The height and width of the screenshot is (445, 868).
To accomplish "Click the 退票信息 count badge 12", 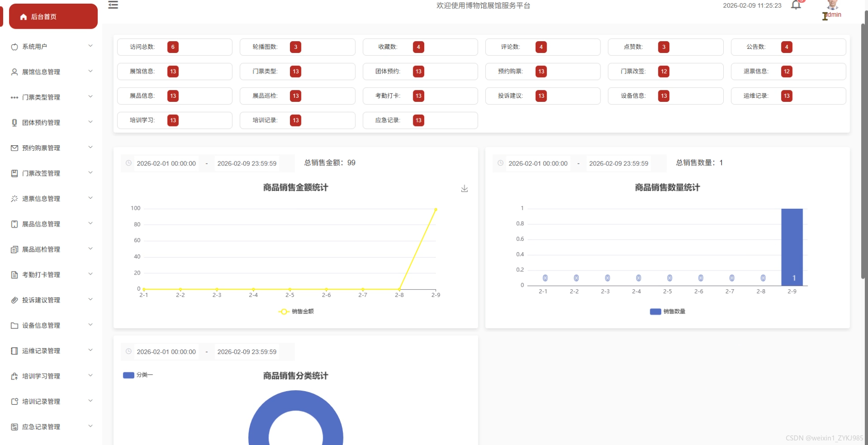I will [x=786, y=71].
